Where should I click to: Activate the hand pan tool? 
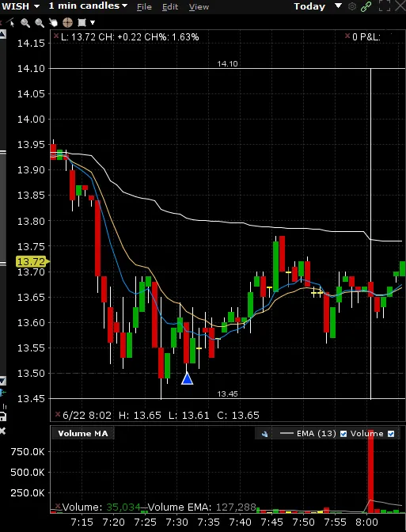point(53,23)
